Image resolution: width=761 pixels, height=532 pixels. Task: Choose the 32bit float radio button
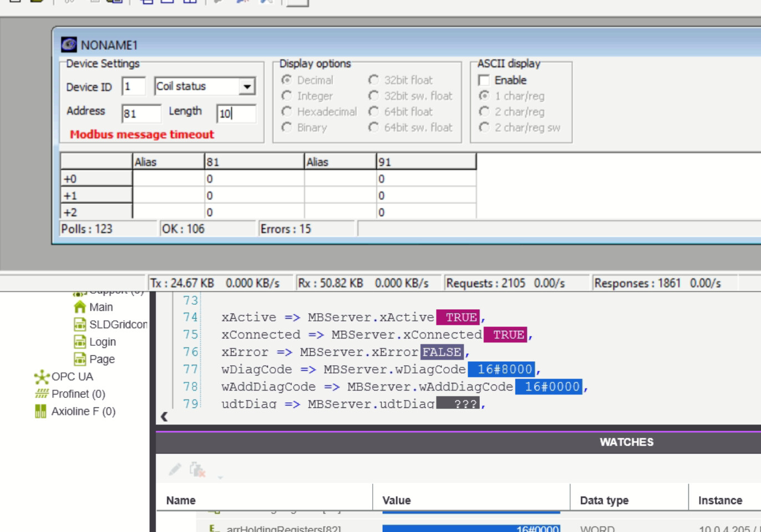[374, 80]
